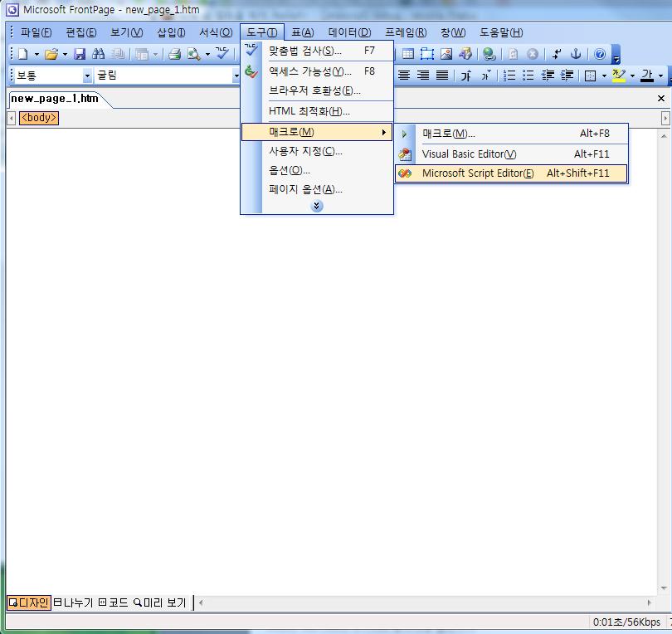
Task: Choose 페이지 옵션(A) menu entry
Action: pos(317,189)
